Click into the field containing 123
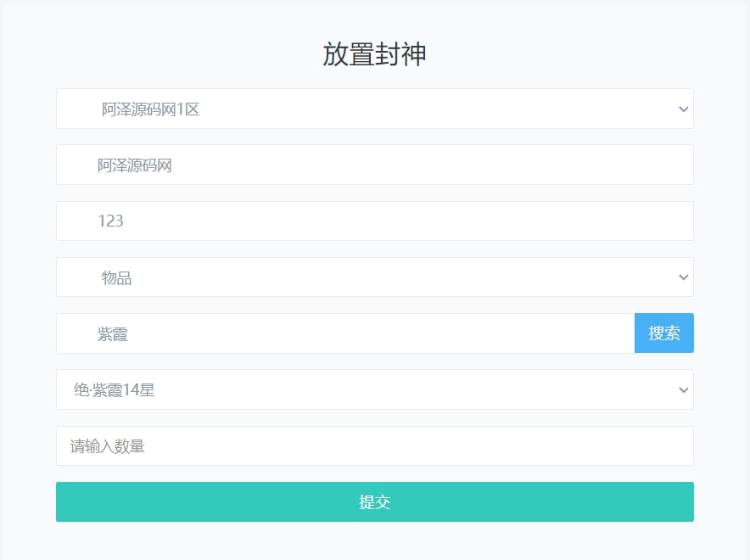 point(374,221)
